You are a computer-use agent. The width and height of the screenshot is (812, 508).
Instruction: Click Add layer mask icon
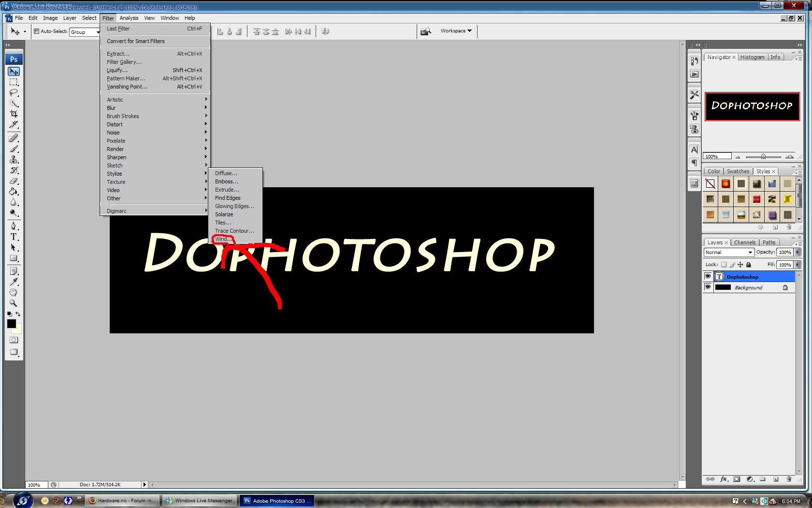point(737,479)
